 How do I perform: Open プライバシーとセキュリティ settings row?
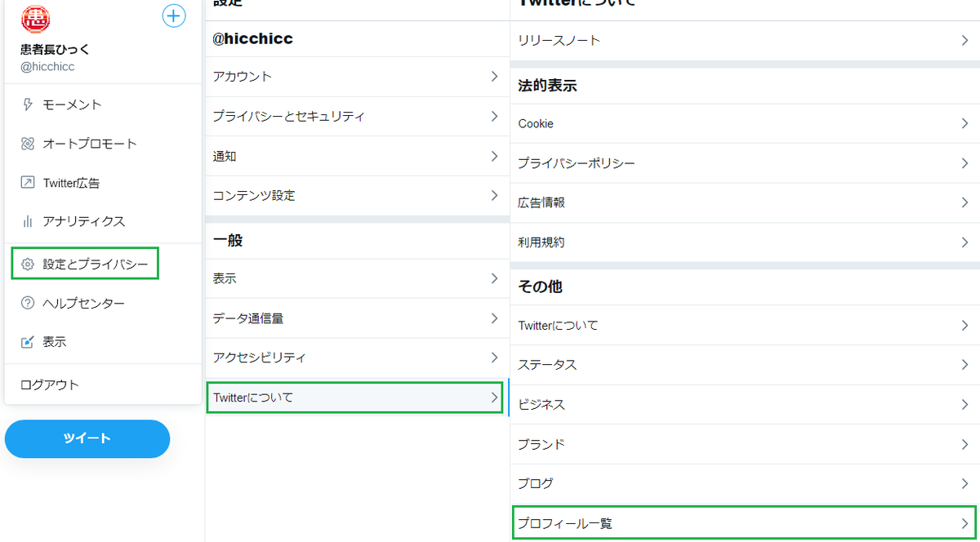coord(357,117)
